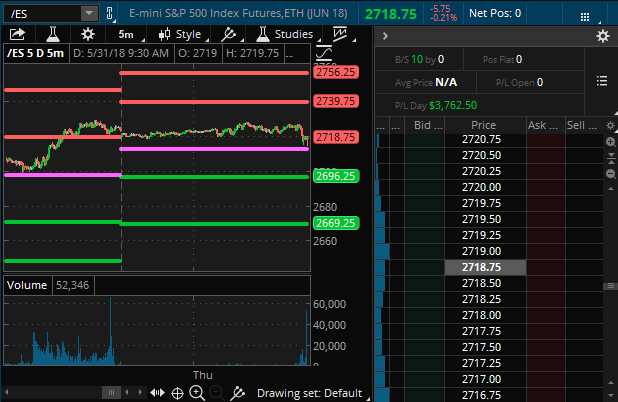Open the symbol /ES dropdown arrow
The image size is (618, 402).
point(88,13)
